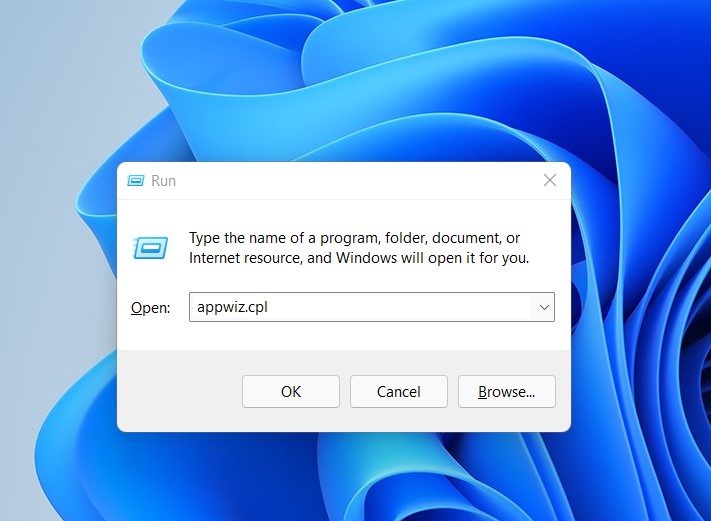The height and width of the screenshot is (521, 711).
Task: Click the empty title bar area of Run
Action: point(350,181)
